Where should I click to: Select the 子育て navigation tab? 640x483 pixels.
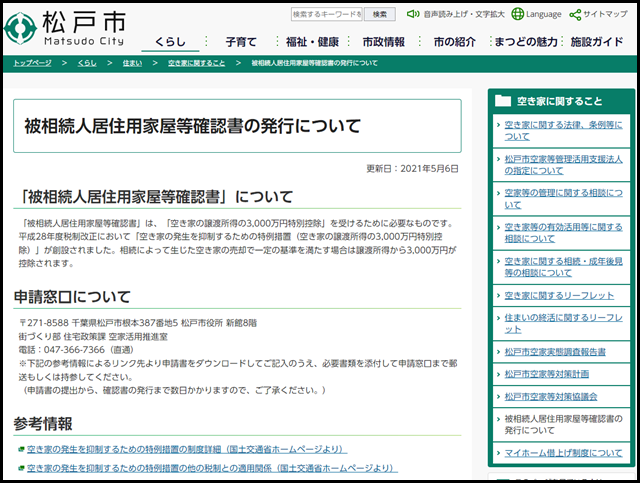pyautogui.click(x=241, y=42)
